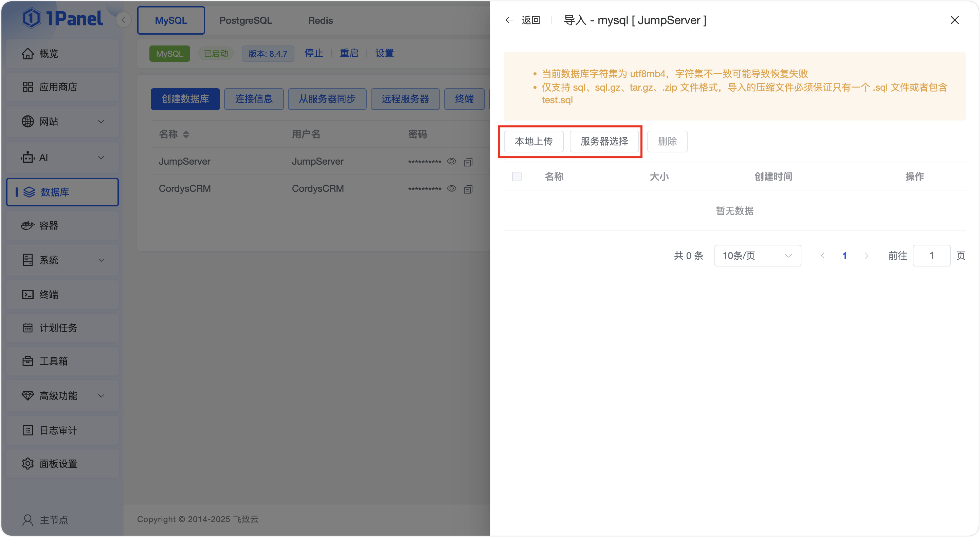980x537 pixels.
Task: Reveal the JumpServer password with the eye toggle
Action: (x=452, y=162)
